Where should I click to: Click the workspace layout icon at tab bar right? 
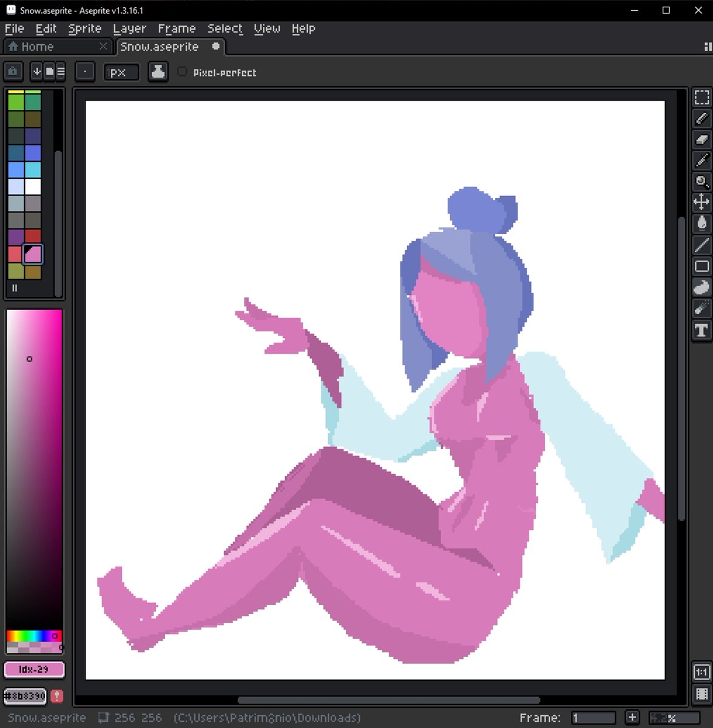click(x=708, y=47)
